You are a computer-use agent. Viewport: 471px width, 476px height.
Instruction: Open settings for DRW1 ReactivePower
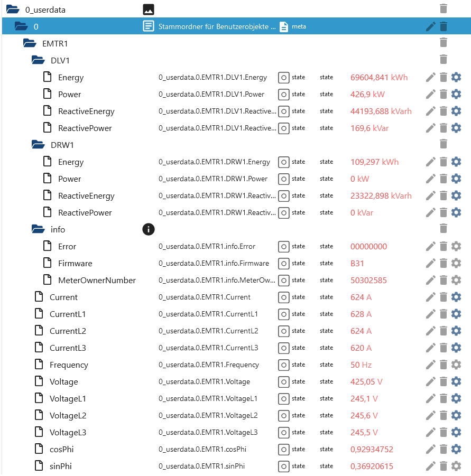(x=456, y=212)
